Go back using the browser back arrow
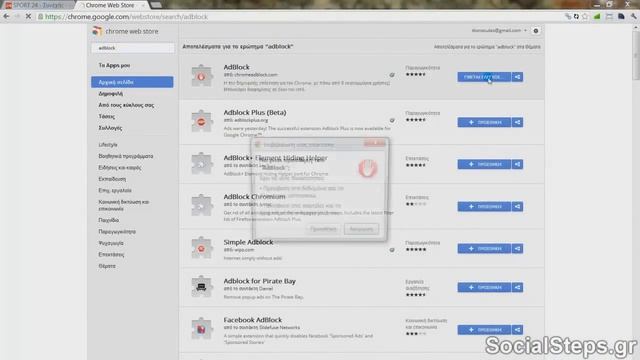Viewport: 640px width, 360px height. (6, 16)
